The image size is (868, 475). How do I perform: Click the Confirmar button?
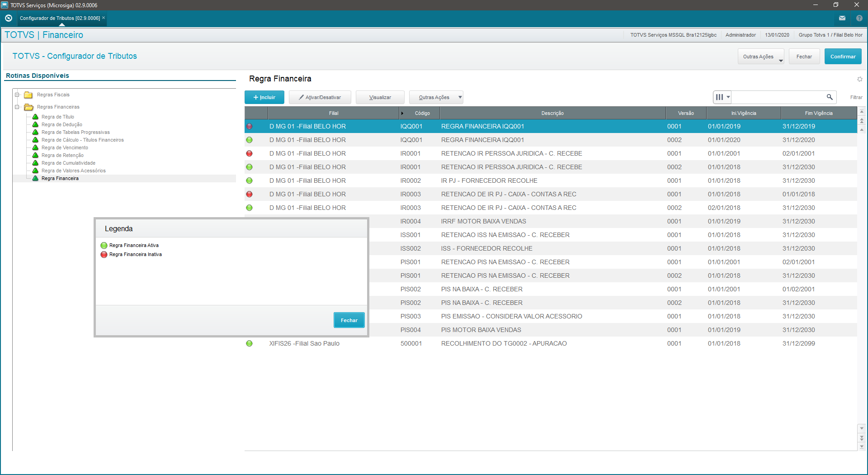pyautogui.click(x=843, y=57)
